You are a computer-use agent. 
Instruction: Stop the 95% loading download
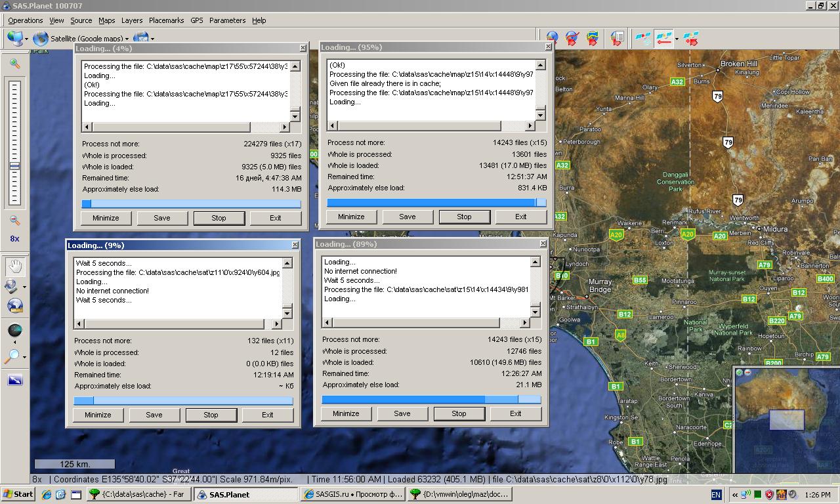point(464,217)
